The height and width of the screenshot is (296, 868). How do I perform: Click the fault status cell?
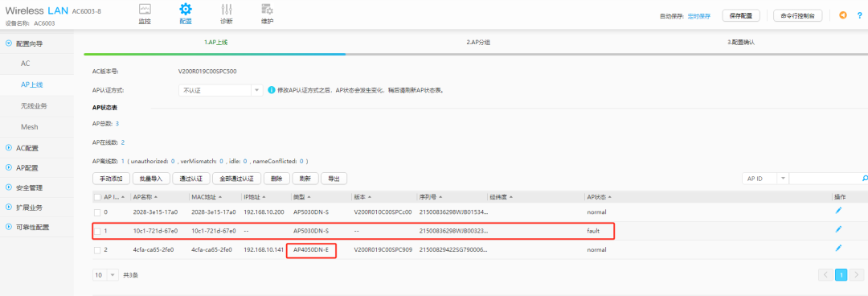click(x=593, y=231)
